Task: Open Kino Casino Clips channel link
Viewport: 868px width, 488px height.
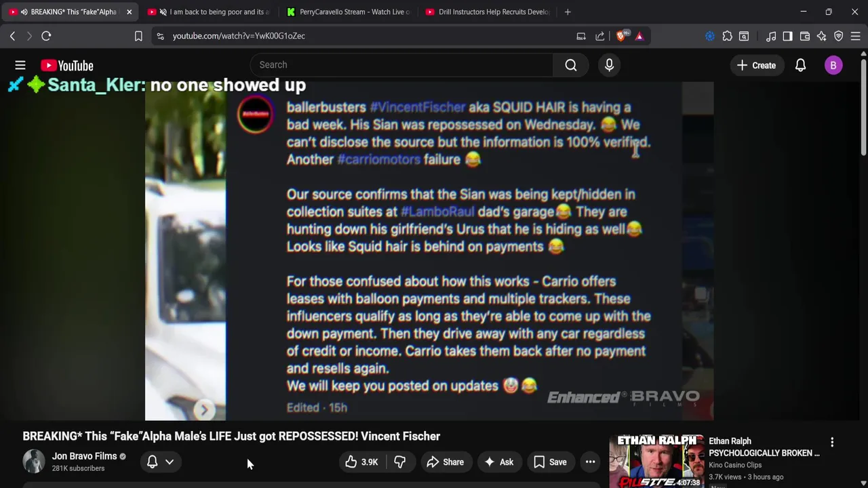Action: pyautogui.click(x=735, y=465)
